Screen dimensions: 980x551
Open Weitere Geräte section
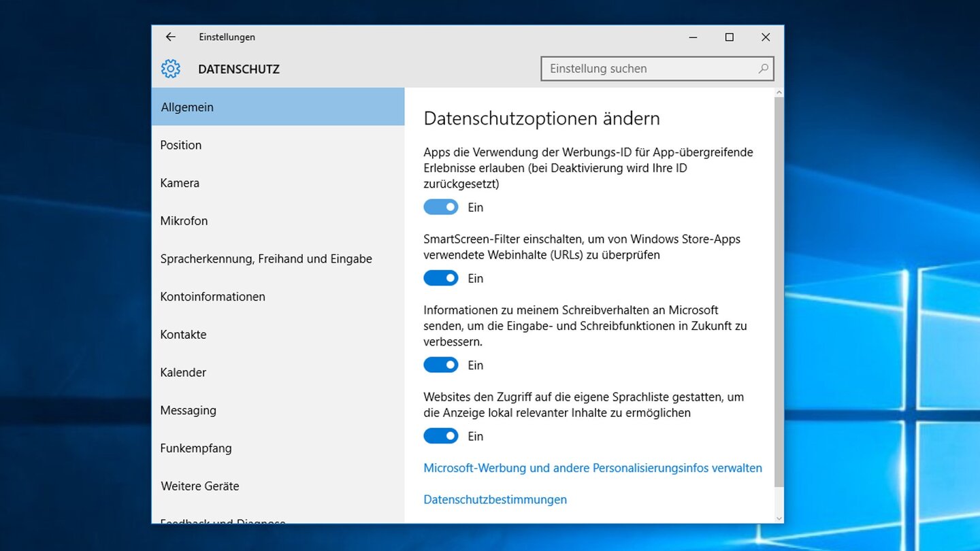(278, 486)
